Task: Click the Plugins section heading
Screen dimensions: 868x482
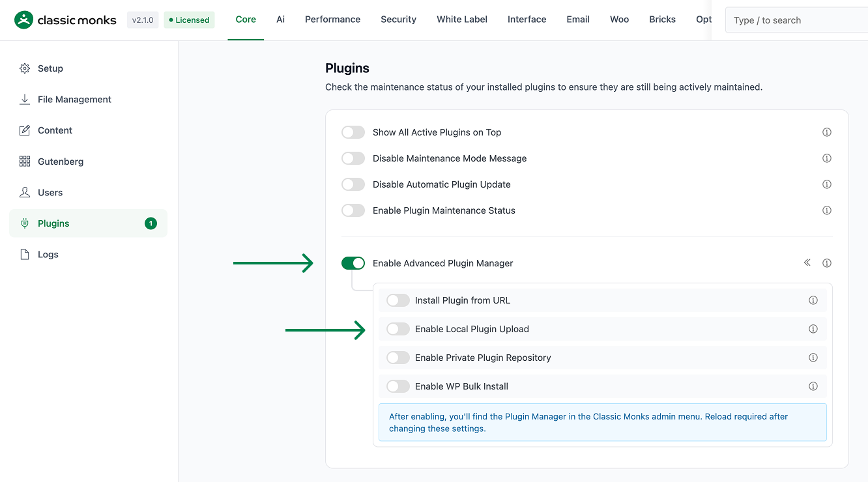Action: (347, 68)
